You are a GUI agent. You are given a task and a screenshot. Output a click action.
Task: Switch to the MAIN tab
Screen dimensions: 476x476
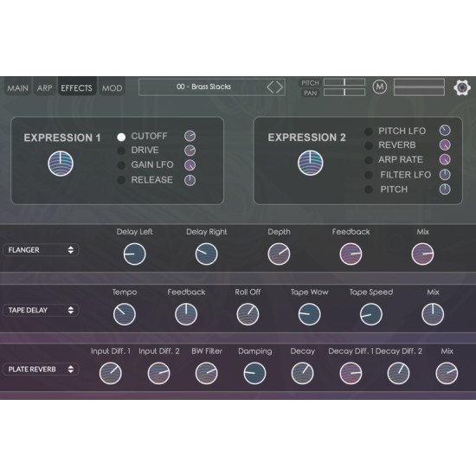click(x=17, y=88)
